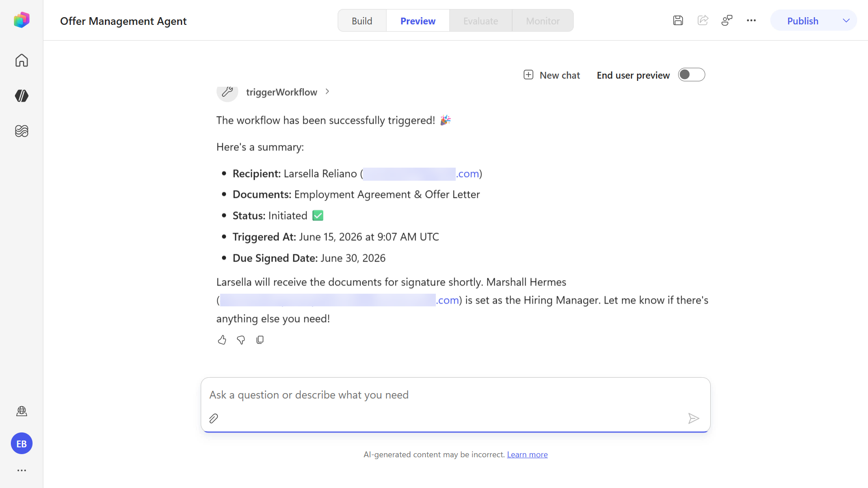Viewport: 868px width, 488px height.
Task: Expand the Publish dropdown arrow
Action: [x=846, y=21]
